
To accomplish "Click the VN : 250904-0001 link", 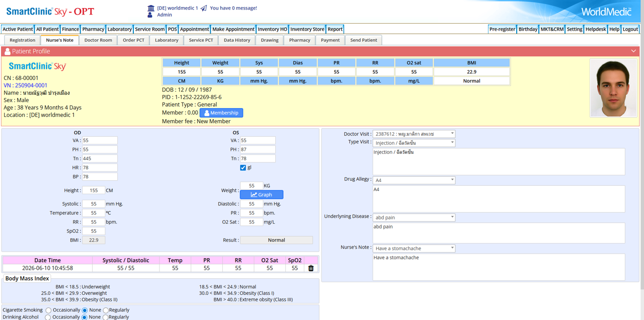I will pyautogui.click(x=26, y=86).
